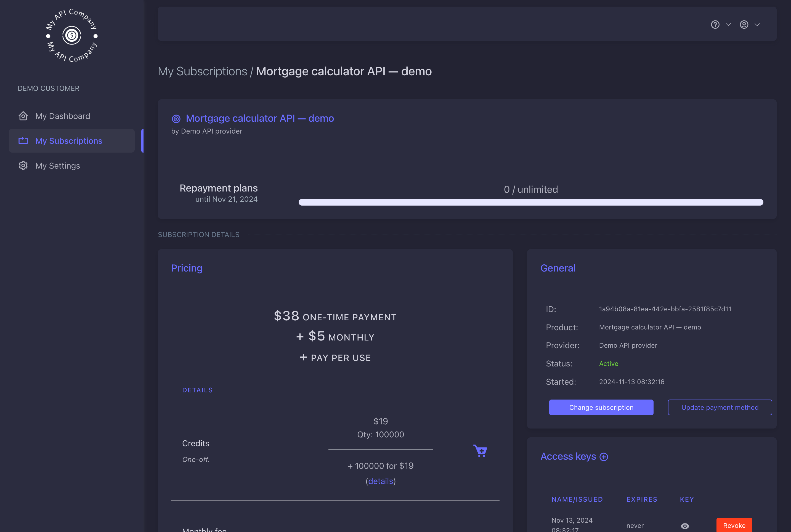Click the add-to-cart icon for Credits
Viewport: 791px width, 532px height.
(480, 451)
